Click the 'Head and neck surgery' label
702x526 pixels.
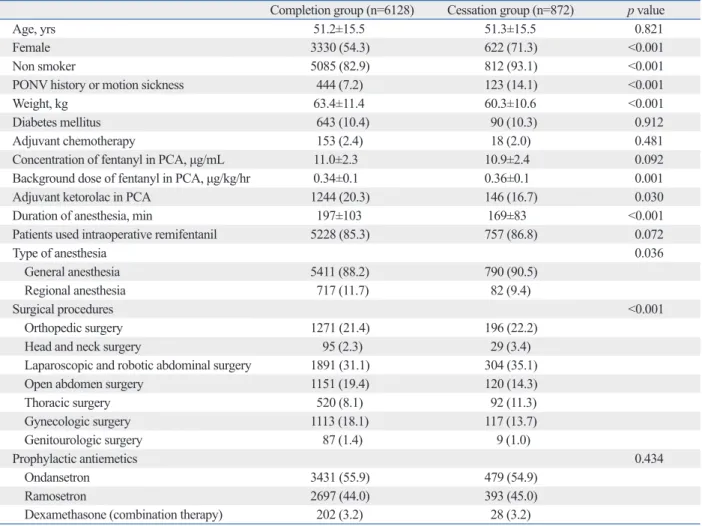83,347
